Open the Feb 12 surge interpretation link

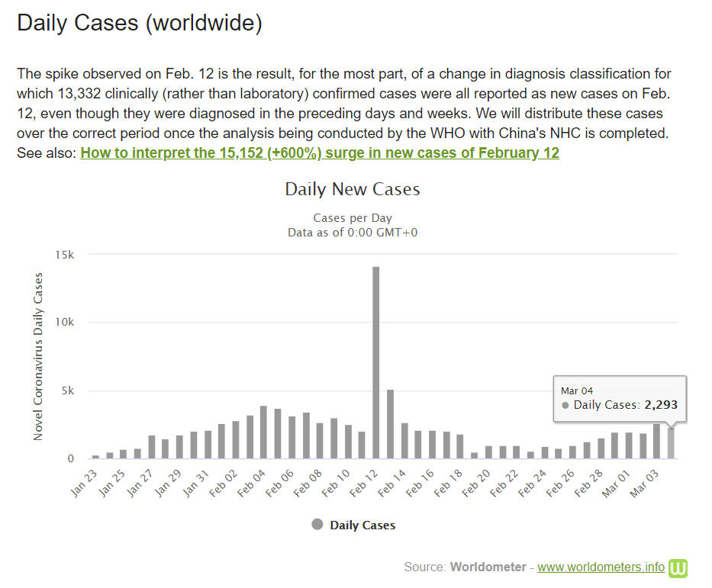pos(319,153)
